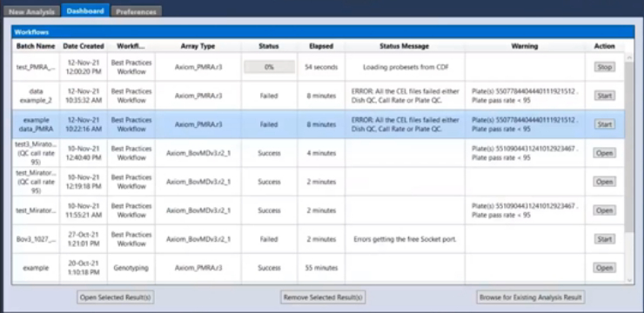The height and width of the screenshot is (313, 644).
Task: Click Axiom_BovMDv3.r2_1 in the Bov3_1027 row
Action: 198,239
